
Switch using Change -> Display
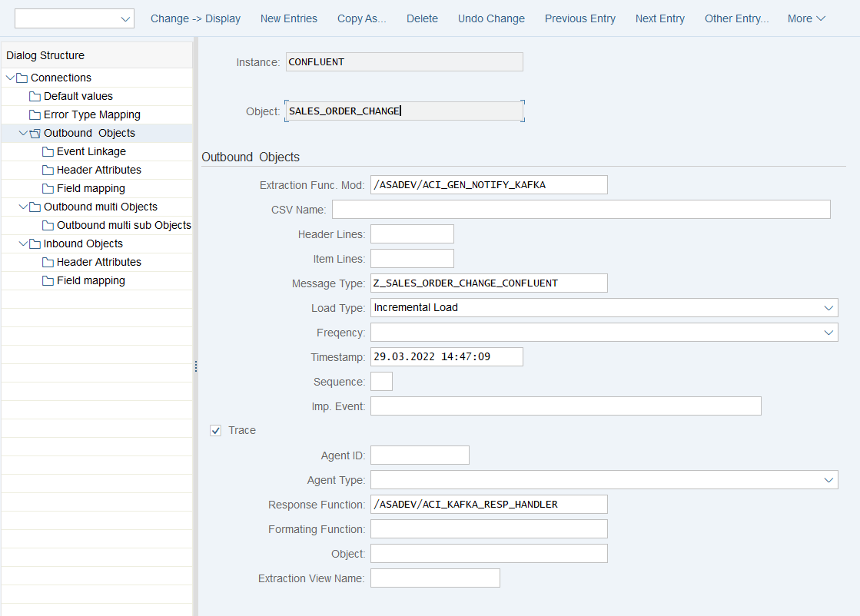coord(196,18)
